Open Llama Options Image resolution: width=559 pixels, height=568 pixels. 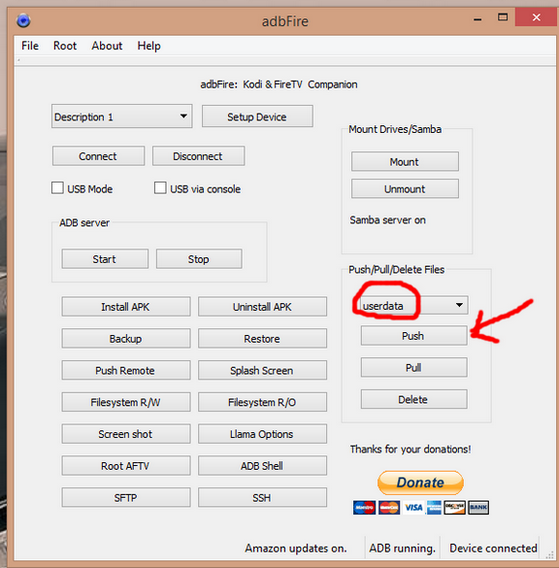click(x=262, y=434)
